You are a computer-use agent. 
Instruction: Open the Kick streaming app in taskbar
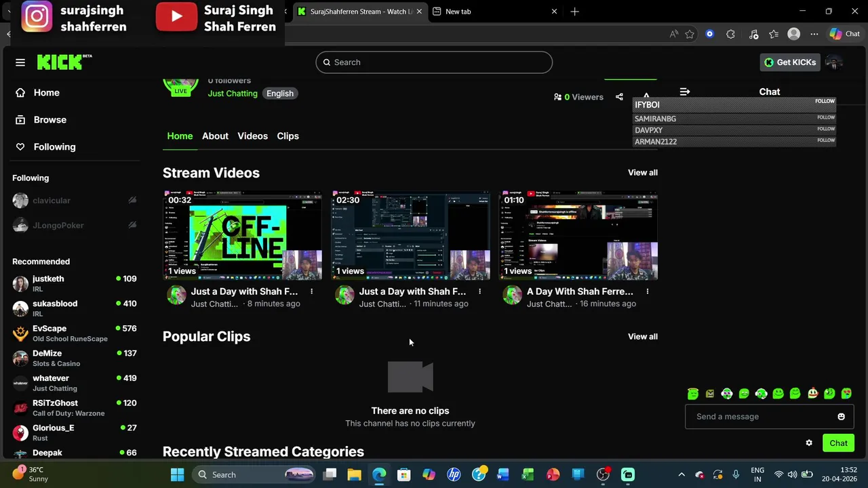pos(628,474)
